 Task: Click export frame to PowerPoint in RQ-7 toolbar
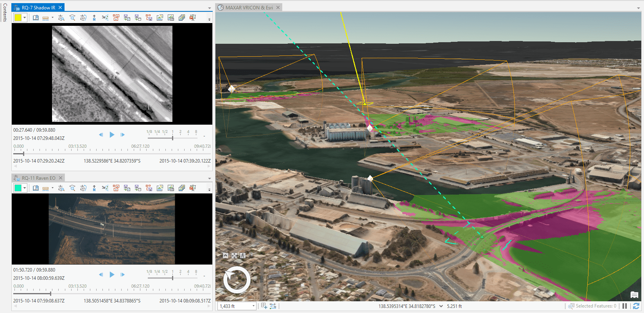[x=193, y=18]
